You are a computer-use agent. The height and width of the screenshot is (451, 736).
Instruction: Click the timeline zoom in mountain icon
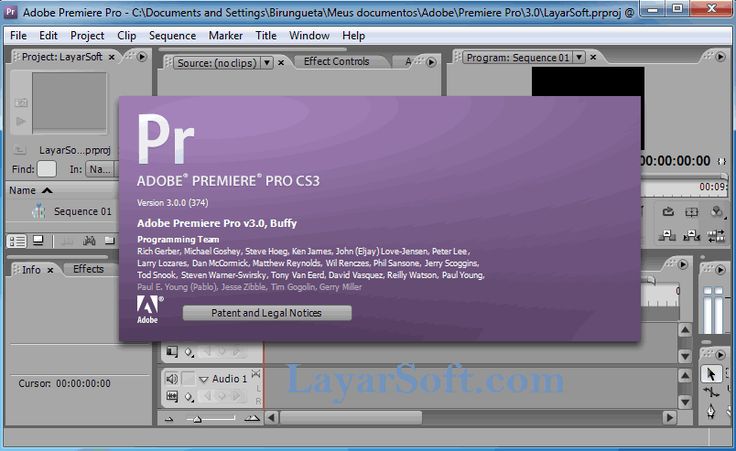point(252,418)
